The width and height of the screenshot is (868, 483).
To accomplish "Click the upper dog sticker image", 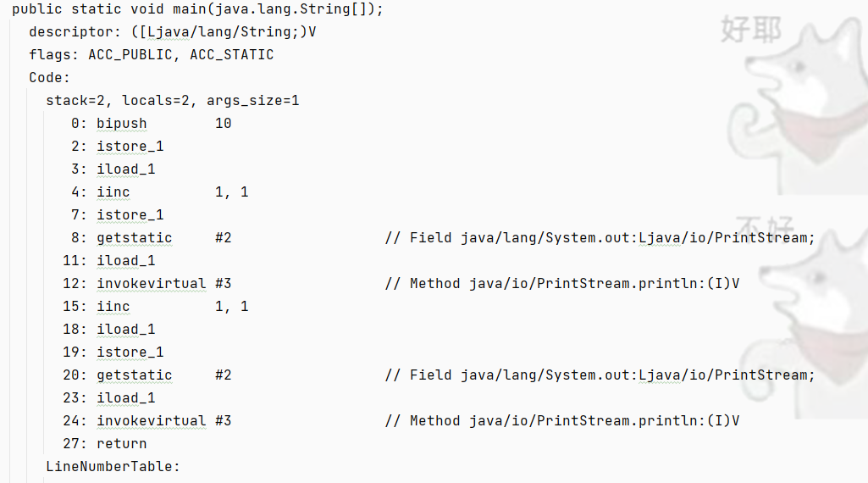I will (x=795, y=100).
